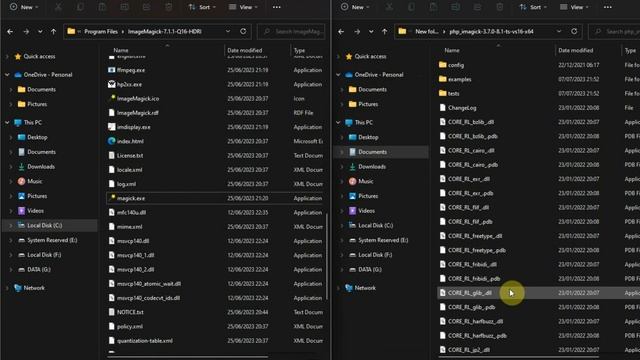The width and height of the screenshot is (640, 360).
Task: Click Forward arrow in right php_imagick window
Action: click(x=357, y=31)
